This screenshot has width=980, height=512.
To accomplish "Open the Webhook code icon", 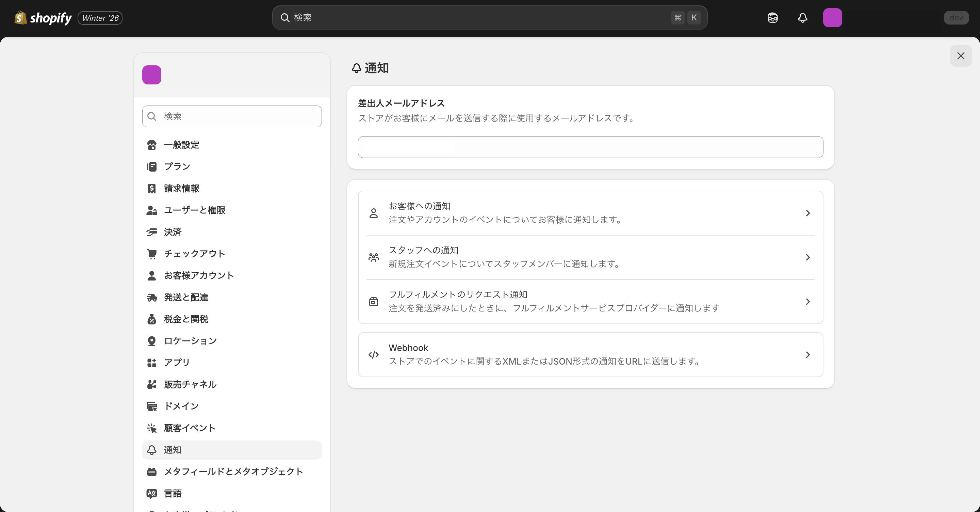I will click(373, 354).
